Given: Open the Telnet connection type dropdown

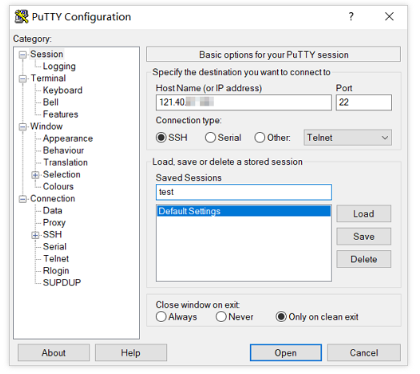Looking at the screenshot, I should [348, 137].
